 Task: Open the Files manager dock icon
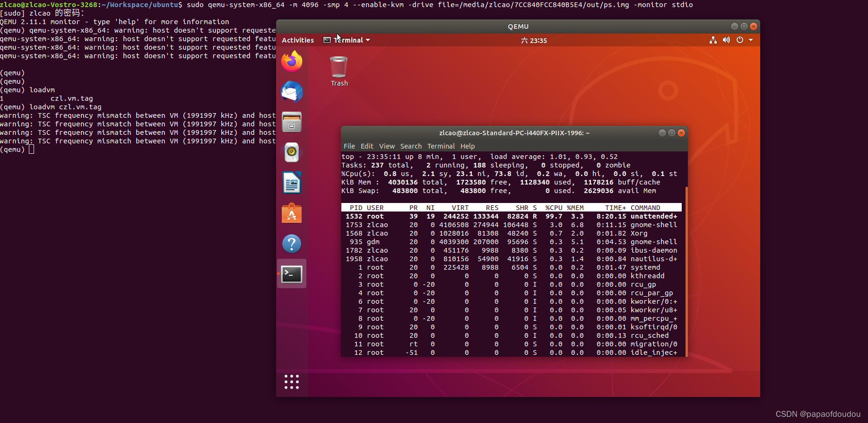coord(292,122)
